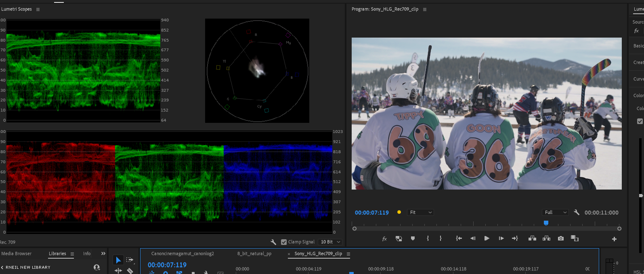Screen dimensions: 644x274
Task: Toggle the Lumetri Color effect checkbox
Action: point(640,121)
